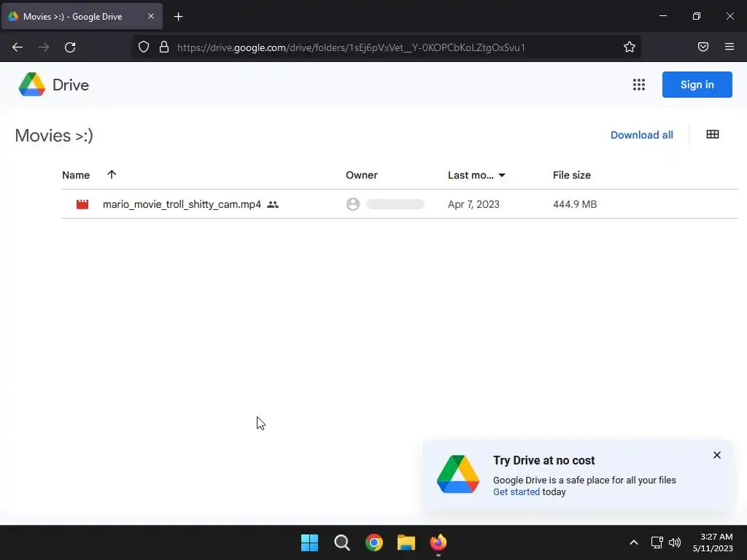Click the blurred owner name
This screenshot has width=747, height=560.
click(395, 204)
